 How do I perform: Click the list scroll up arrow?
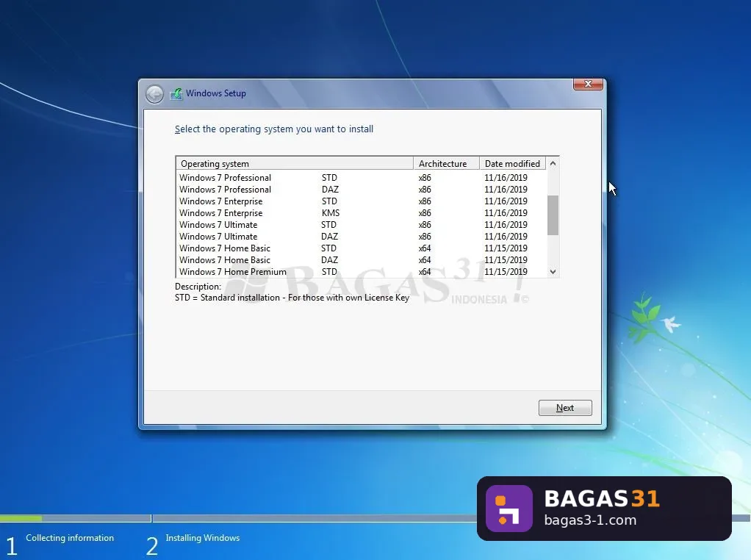point(553,163)
